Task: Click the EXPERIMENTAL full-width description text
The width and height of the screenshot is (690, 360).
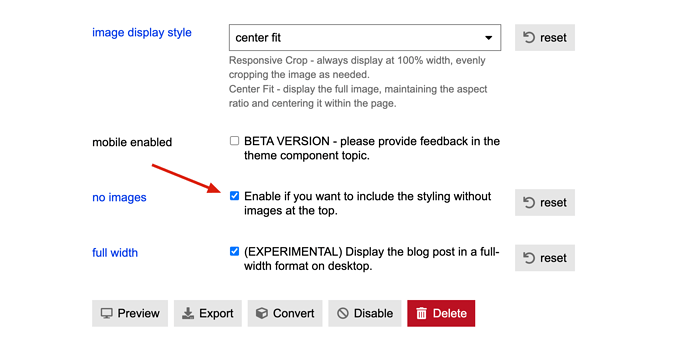Action: 372,259
